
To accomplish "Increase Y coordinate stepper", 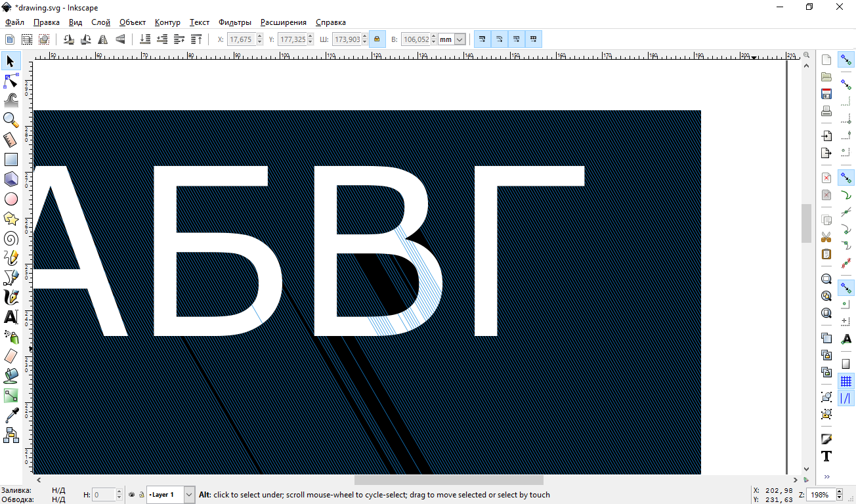I will click(310, 37).
